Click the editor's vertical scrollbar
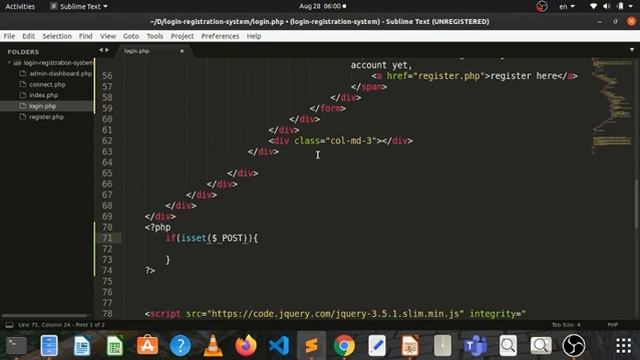 click(x=637, y=203)
